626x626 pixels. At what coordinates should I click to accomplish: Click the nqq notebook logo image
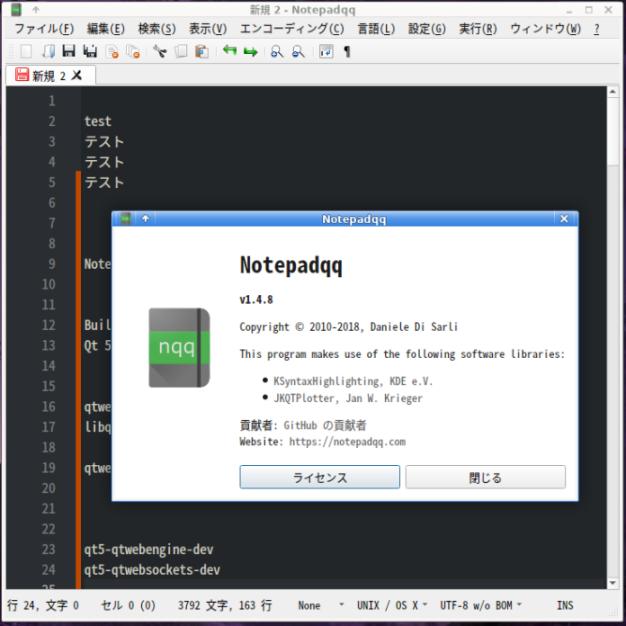[179, 347]
